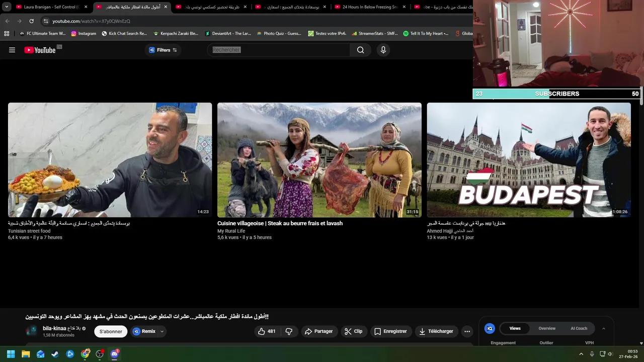This screenshot has height=362, width=644.
Task: Switch to the بوسعادة يتحدّى الجميع tab
Action: pyautogui.click(x=291, y=7)
